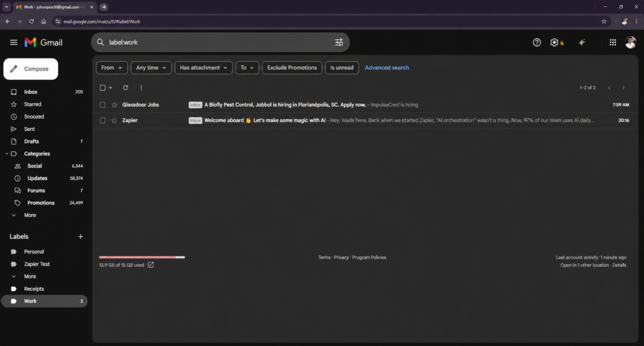Click the search magnifier icon
This screenshot has height=346, width=644.
[100, 42]
